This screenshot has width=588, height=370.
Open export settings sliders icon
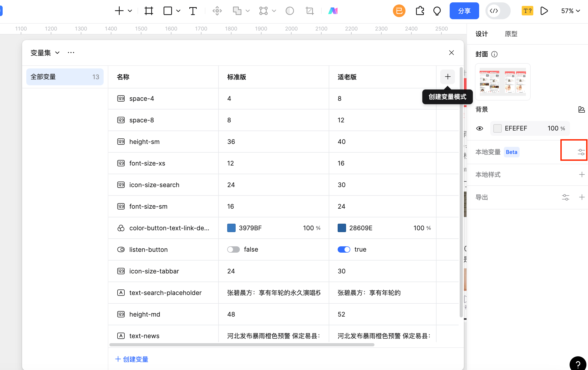coord(566,197)
